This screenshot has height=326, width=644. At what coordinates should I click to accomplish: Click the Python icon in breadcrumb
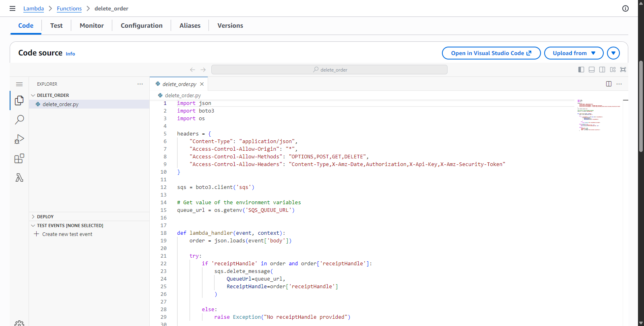160,95
